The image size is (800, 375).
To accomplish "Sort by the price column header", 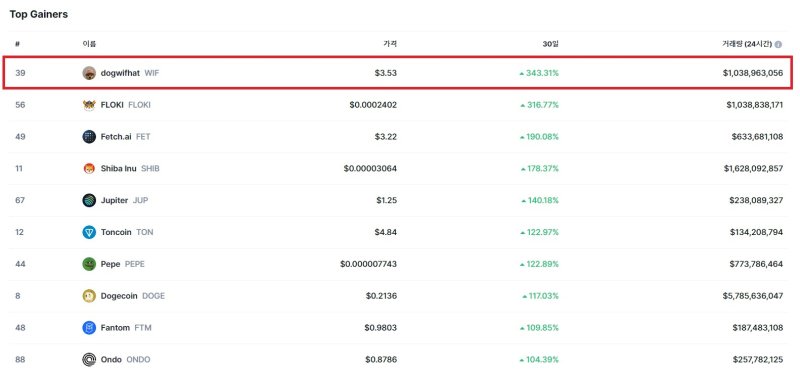I will click(x=390, y=44).
